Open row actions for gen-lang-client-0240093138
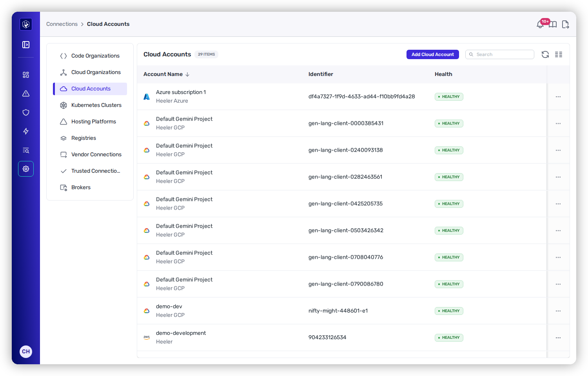This screenshot has width=588, height=376. click(558, 150)
